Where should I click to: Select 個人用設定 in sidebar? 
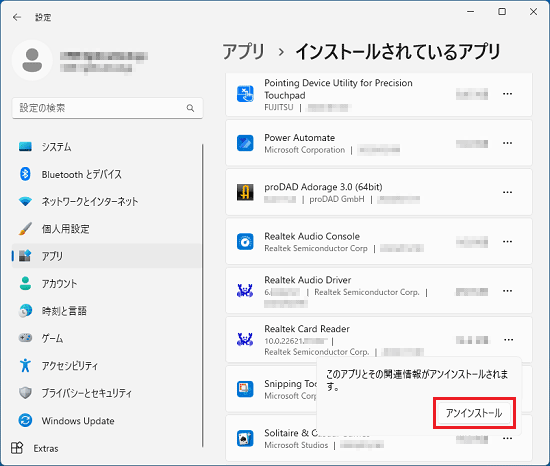click(x=107, y=229)
